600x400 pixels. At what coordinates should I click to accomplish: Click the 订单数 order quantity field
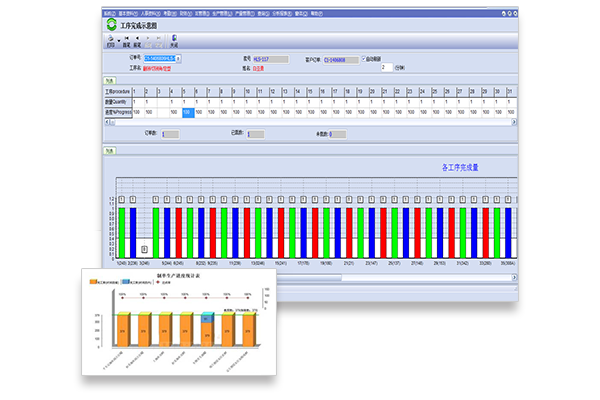click(170, 134)
